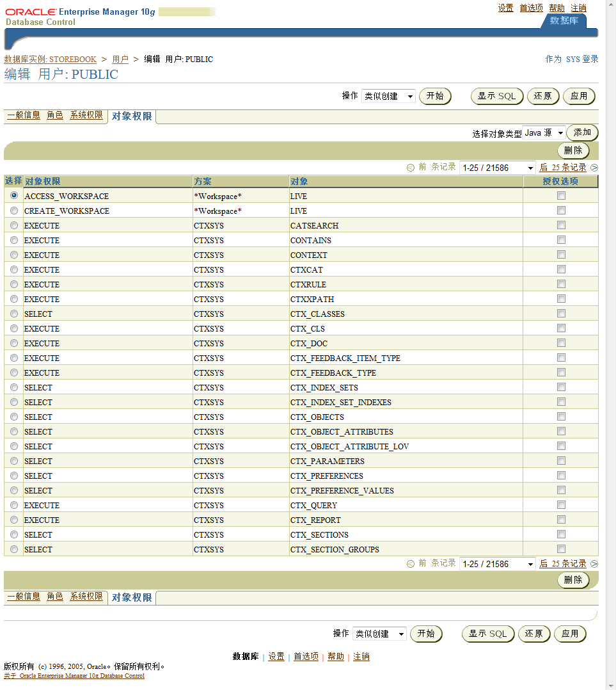
Task: Click the bottom 开始 button
Action: coord(426,634)
